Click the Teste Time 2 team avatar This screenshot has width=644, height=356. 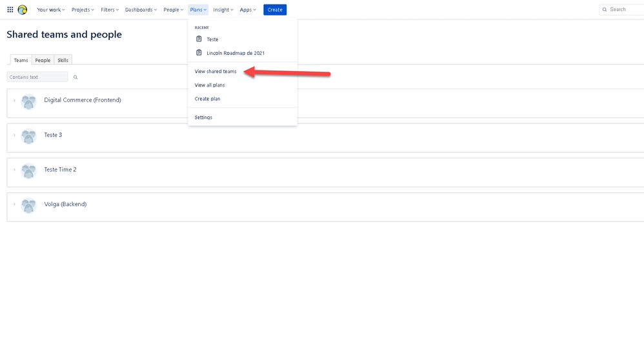point(29,171)
